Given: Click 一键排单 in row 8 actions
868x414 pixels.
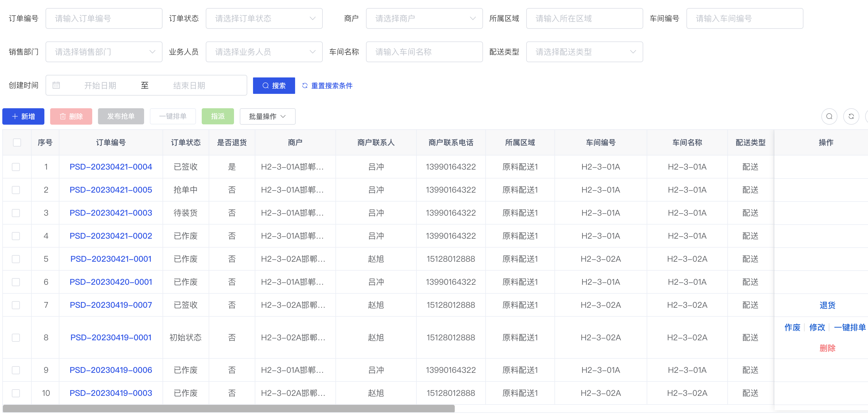Looking at the screenshot, I should [x=850, y=328].
